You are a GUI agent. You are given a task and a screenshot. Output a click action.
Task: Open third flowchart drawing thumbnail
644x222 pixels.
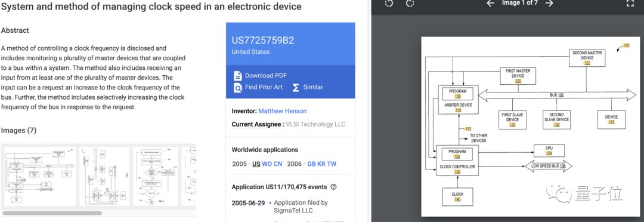click(x=155, y=177)
